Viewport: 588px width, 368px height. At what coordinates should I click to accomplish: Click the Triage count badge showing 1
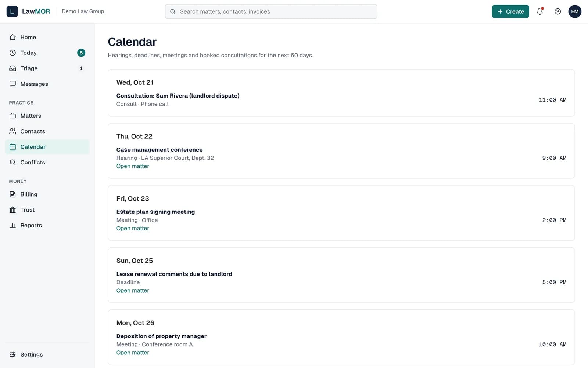point(81,68)
